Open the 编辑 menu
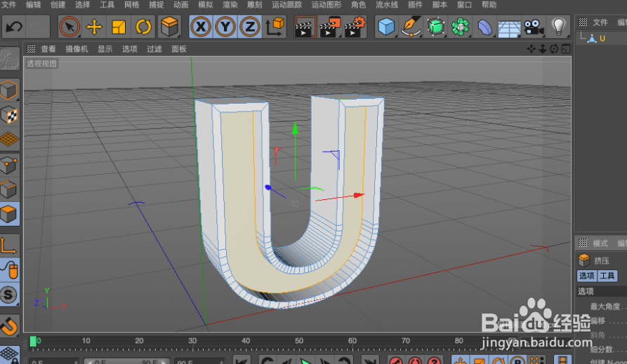627x364 pixels. click(x=33, y=5)
